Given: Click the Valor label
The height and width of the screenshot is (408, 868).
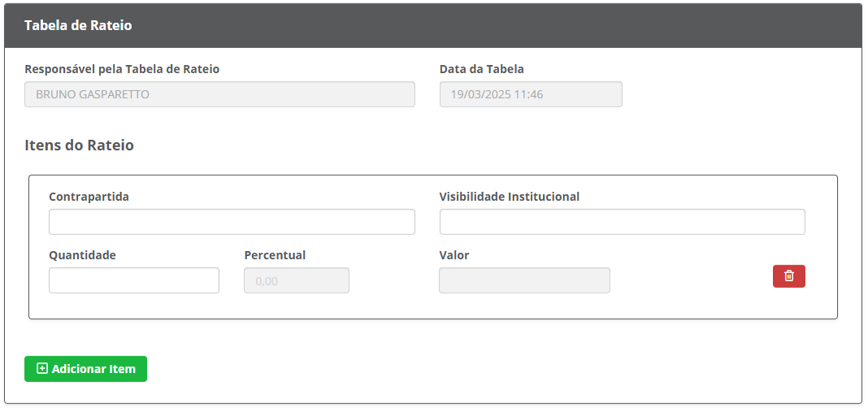Looking at the screenshot, I should [x=454, y=255].
